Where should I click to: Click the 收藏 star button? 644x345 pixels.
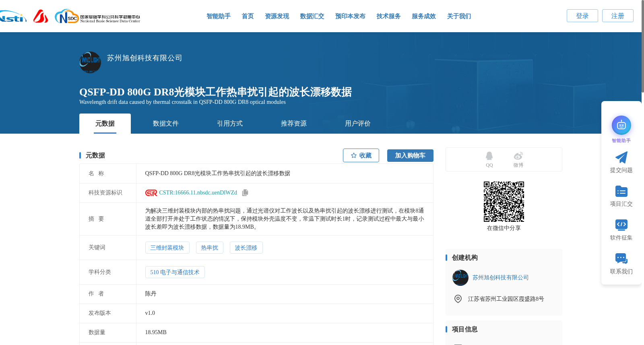click(x=361, y=155)
